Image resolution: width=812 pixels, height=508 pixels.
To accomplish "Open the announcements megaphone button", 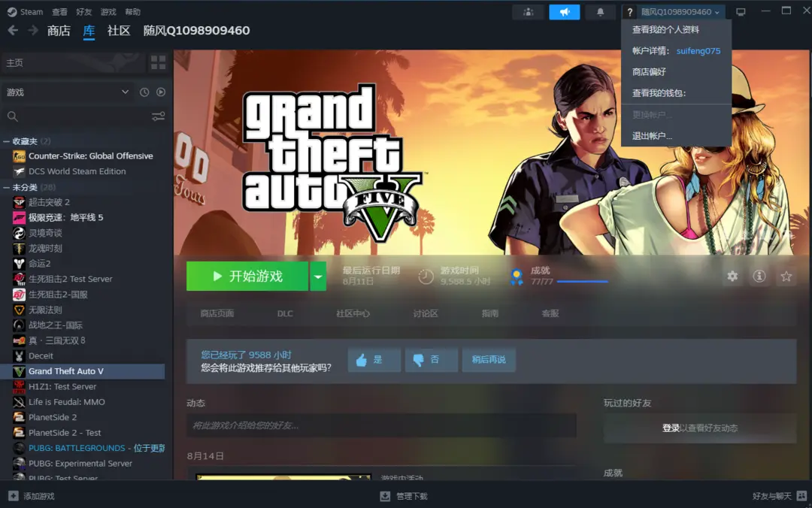I will (x=565, y=12).
